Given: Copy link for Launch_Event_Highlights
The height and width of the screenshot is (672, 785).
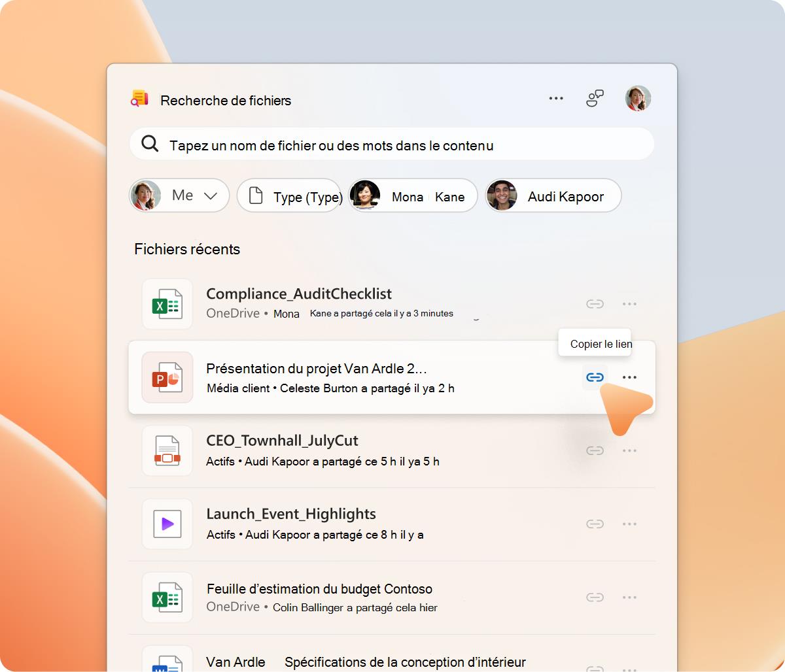Looking at the screenshot, I should pos(595,524).
